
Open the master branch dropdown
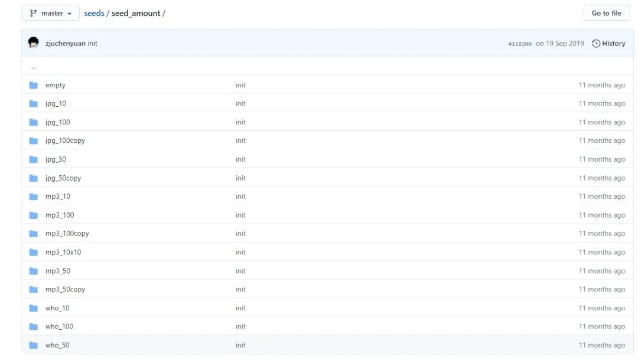(50, 13)
